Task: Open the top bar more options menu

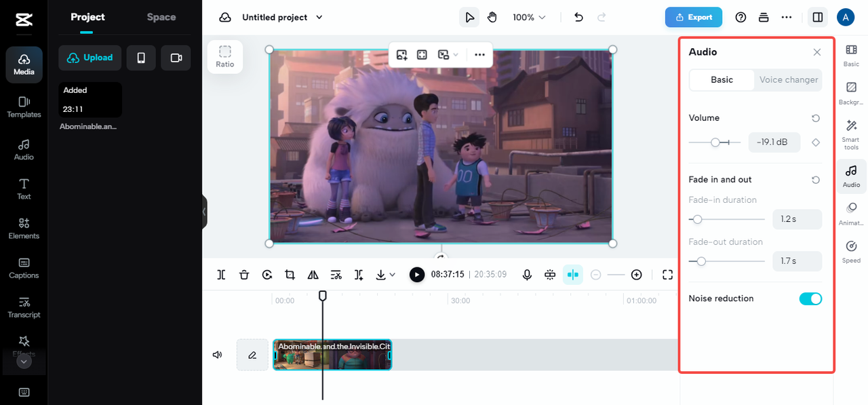Action: (787, 17)
